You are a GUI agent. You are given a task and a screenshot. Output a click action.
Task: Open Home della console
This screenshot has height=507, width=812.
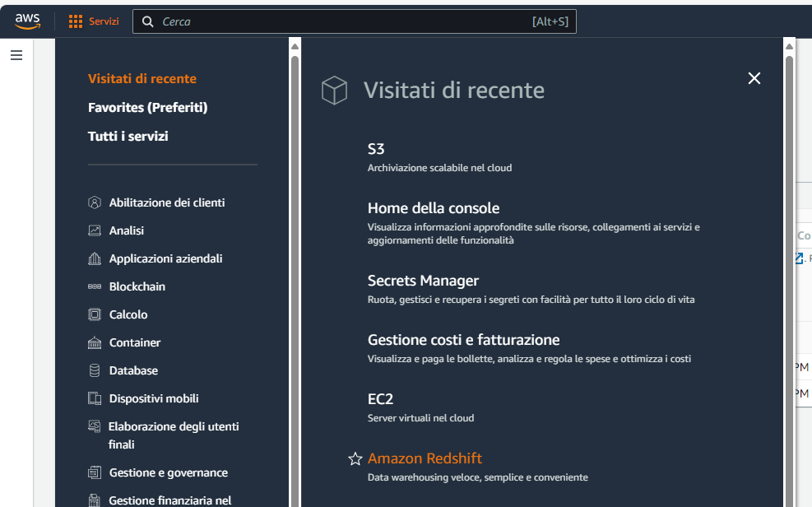pyautogui.click(x=434, y=208)
